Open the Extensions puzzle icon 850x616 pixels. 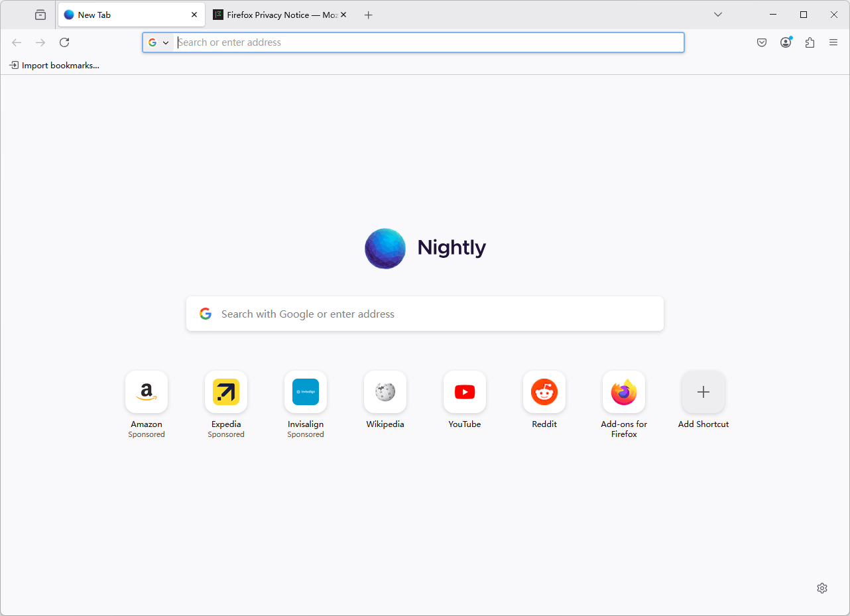click(x=810, y=42)
